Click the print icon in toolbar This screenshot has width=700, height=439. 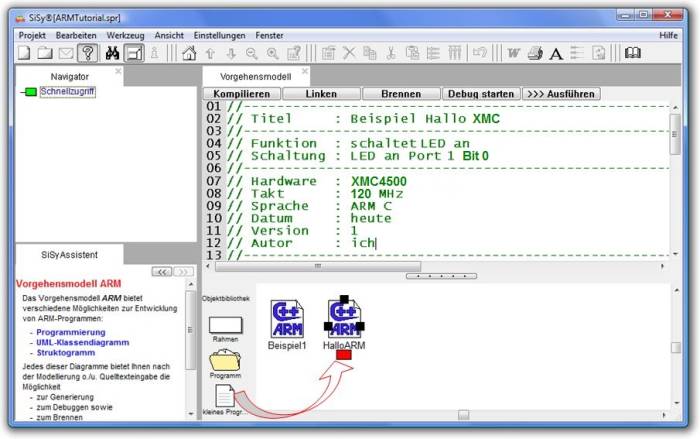click(535, 53)
